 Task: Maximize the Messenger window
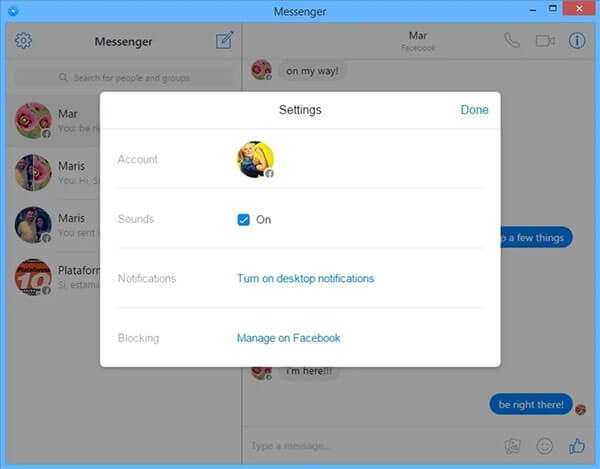click(553, 8)
